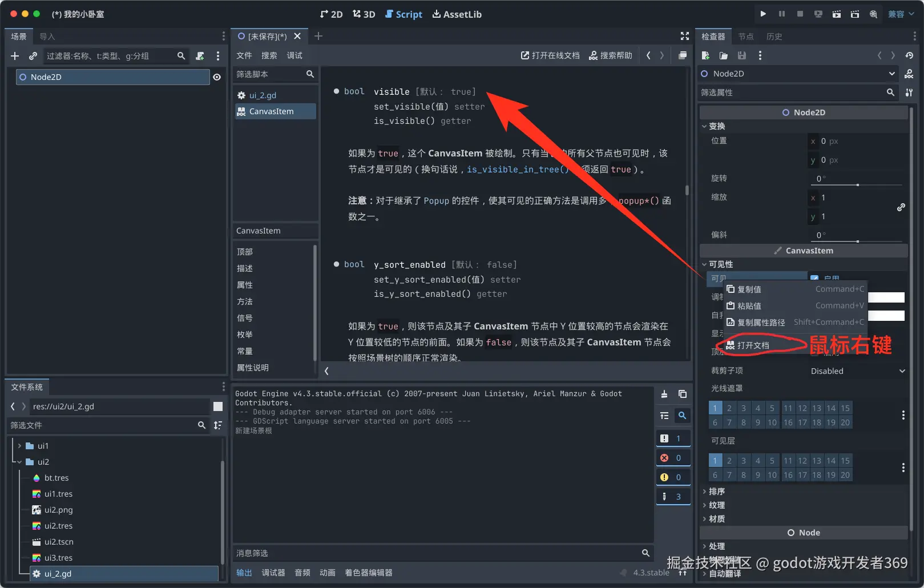Toggle layer 1 in the 可见层 grid
The image size is (924, 588).
(x=715, y=461)
